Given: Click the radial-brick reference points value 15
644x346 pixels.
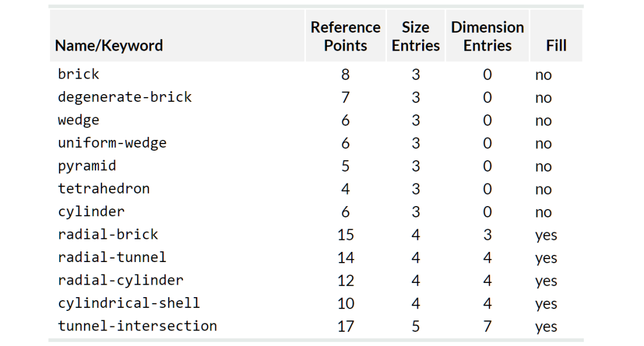Looking at the screenshot, I should pos(345,235).
